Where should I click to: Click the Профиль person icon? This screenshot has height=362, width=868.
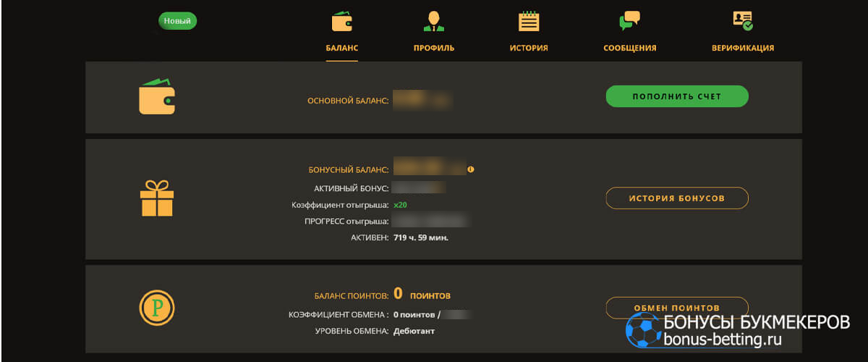(x=434, y=21)
